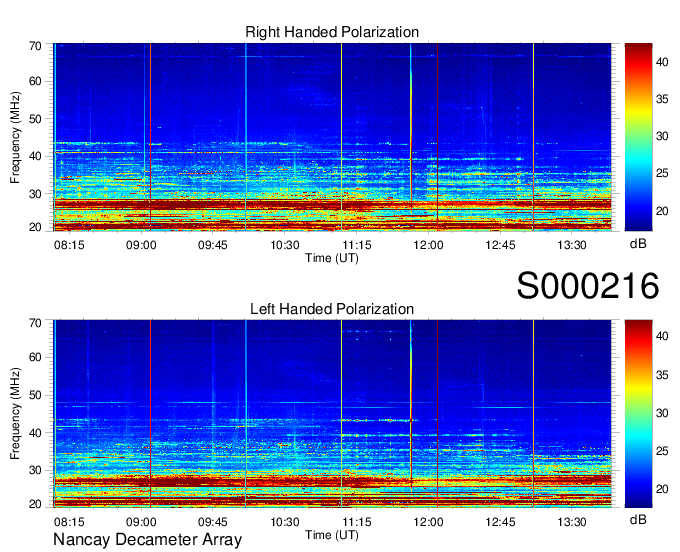This screenshot has width=680, height=552.
Task: Click the 40 dB tick on Left Handed colorbar
Action: 662,336
